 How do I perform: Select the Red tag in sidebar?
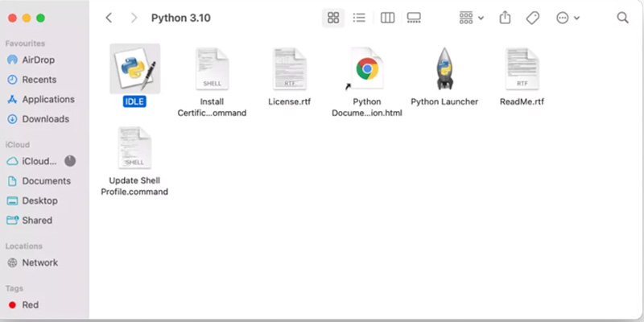(x=30, y=305)
